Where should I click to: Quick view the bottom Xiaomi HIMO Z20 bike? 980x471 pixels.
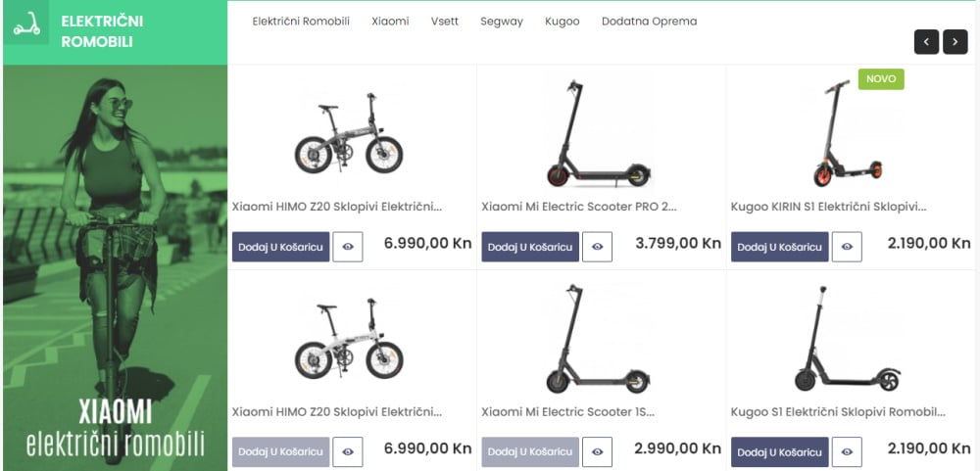(x=348, y=451)
